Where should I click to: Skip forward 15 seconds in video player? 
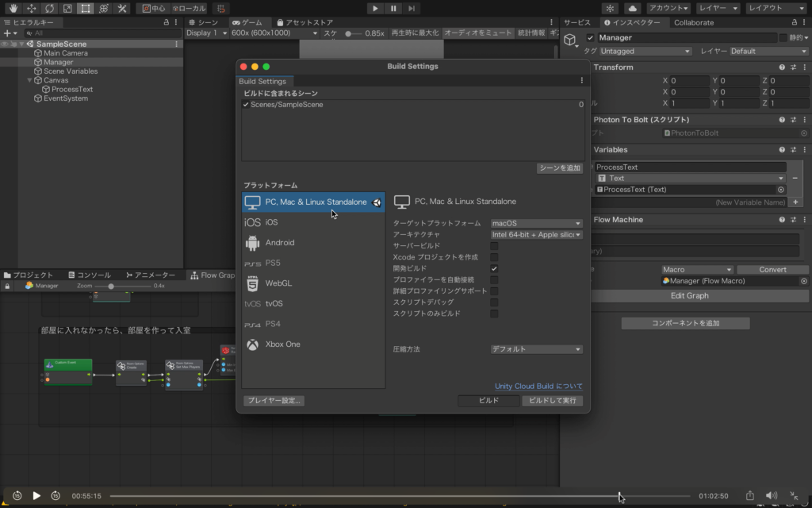56,495
